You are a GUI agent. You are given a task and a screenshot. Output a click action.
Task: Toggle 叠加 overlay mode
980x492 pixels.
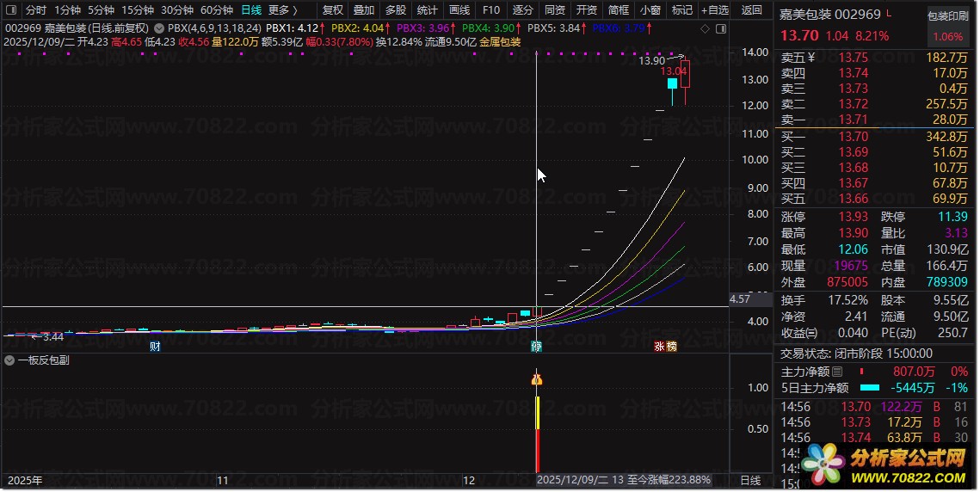point(364,10)
